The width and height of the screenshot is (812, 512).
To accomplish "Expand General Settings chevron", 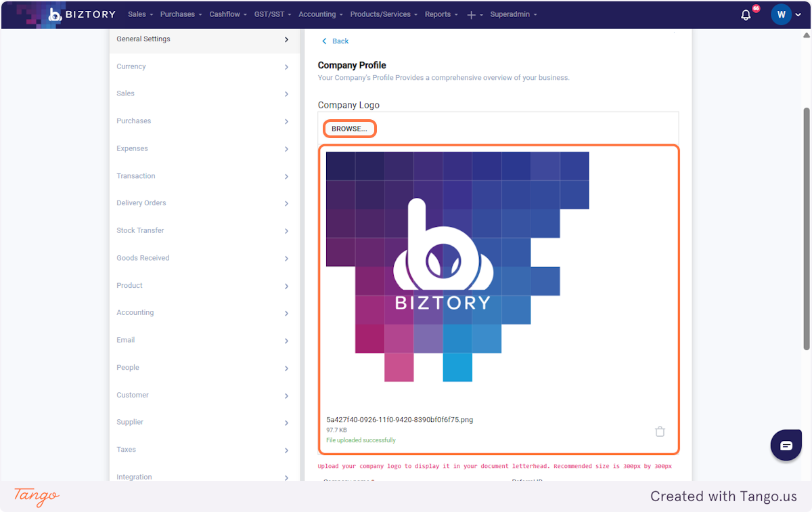I will 287,40.
